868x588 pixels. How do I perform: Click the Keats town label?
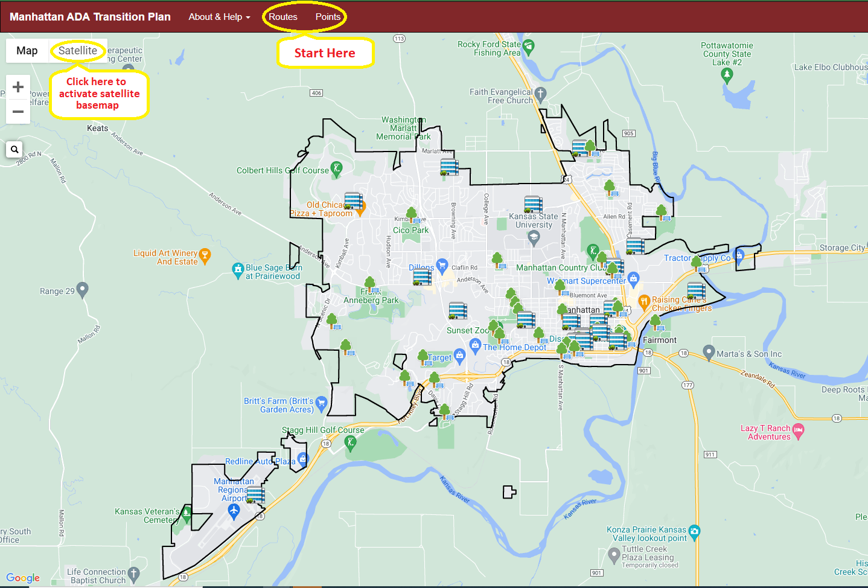click(98, 128)
